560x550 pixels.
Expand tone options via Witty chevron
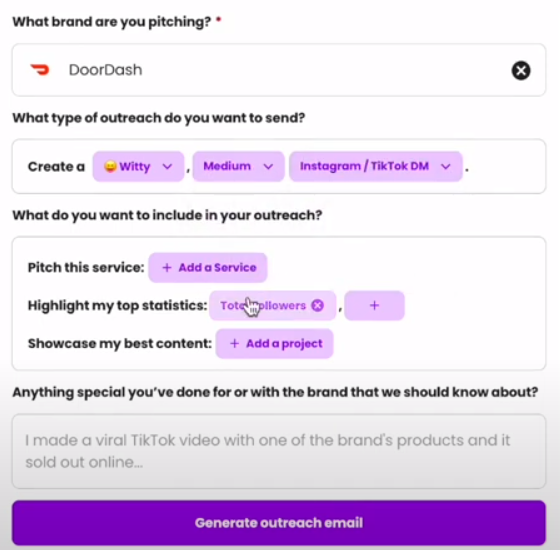[x=167, y=167]
